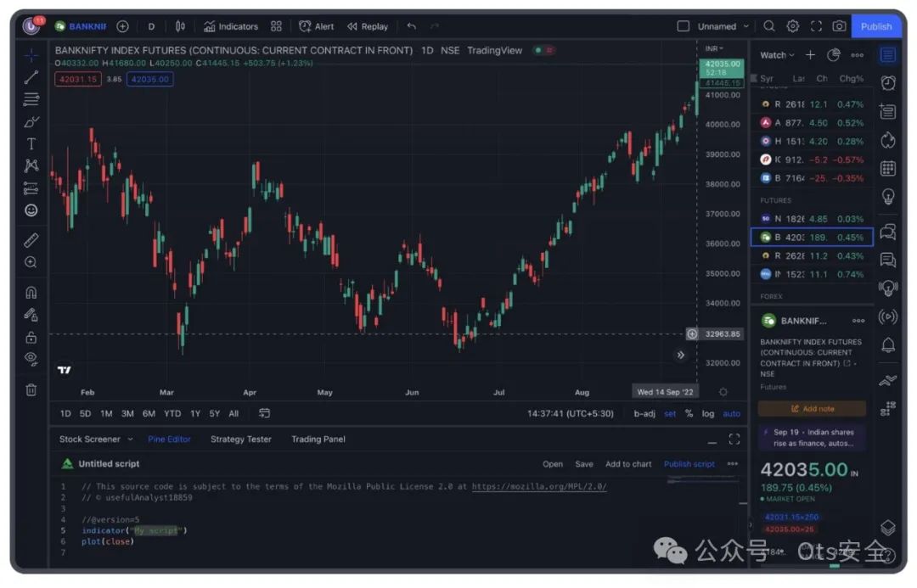Open the BANKNIFTY symbol search

coord(81,26)
